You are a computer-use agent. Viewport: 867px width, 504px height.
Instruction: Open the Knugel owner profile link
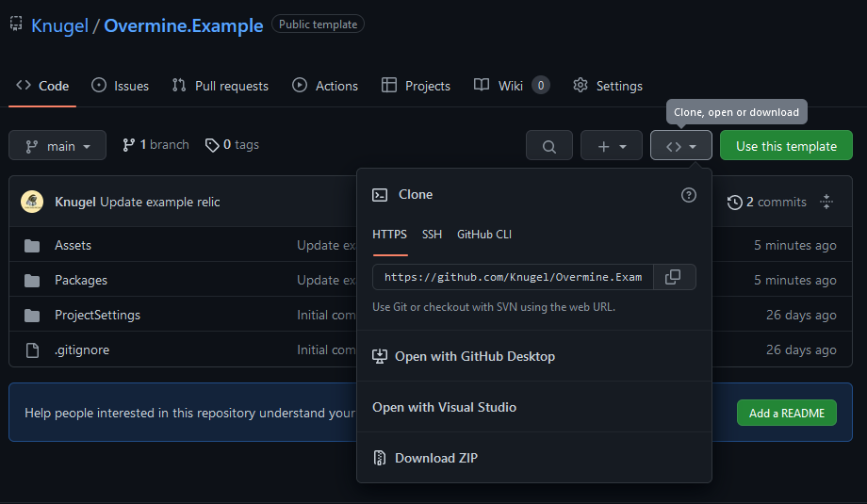pyautogui.click(x=59, y=25)
